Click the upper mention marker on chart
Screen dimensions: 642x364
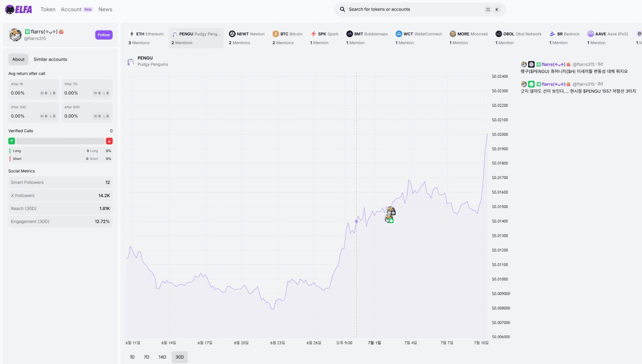tap(391, 211)
